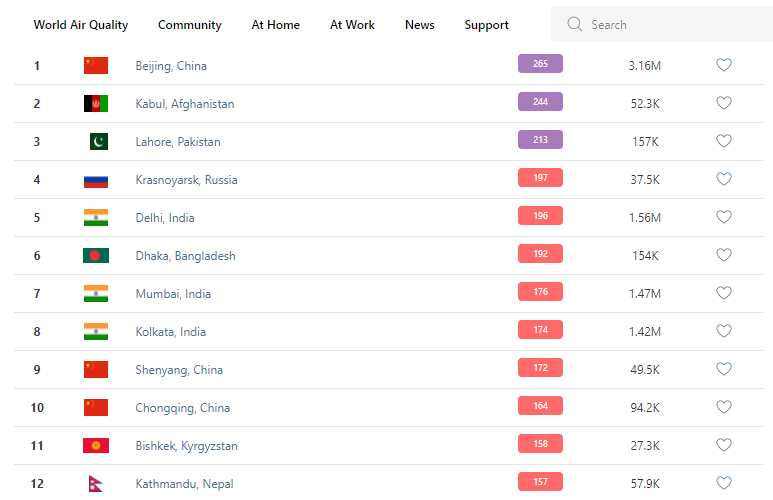Click the Nepal flag beside Kathmandu
The width and height of the screenshot is (773, 500).
(x=97, y=484)
